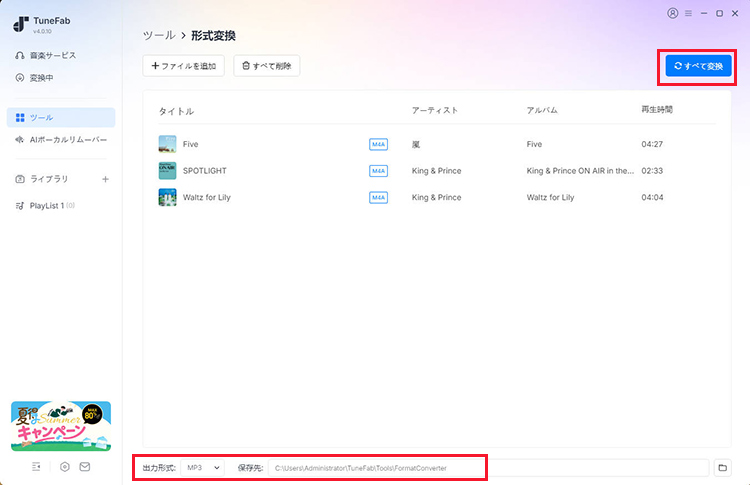Open 音楽サービス in the sidebar
Image resolution: width=750 pixels, height=485 pixels.
pyautogui.click(x=53, y=55)
